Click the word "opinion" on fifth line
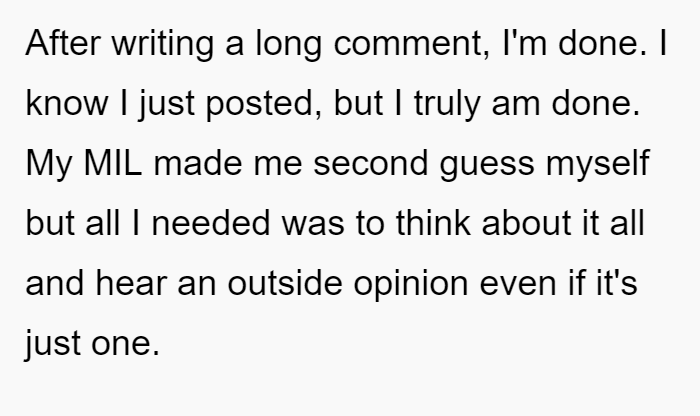Viewport: 700px width, 416px height. click(x=411, y=285)
